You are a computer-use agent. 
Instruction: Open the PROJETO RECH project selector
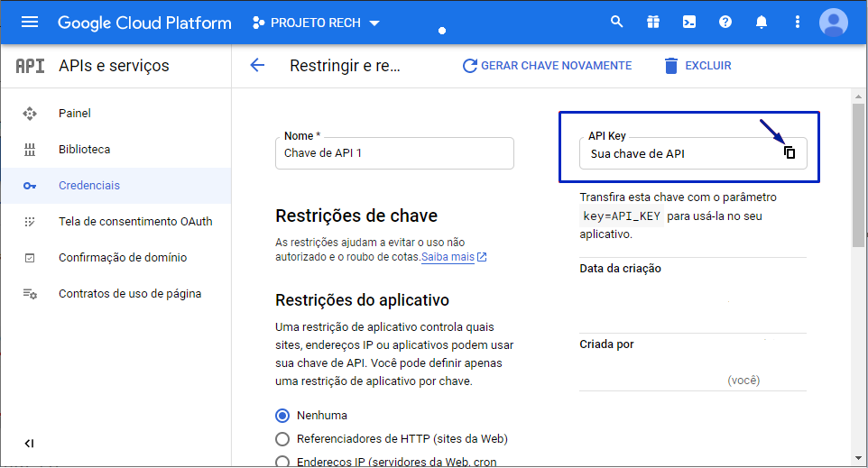(x=316, y=23)
